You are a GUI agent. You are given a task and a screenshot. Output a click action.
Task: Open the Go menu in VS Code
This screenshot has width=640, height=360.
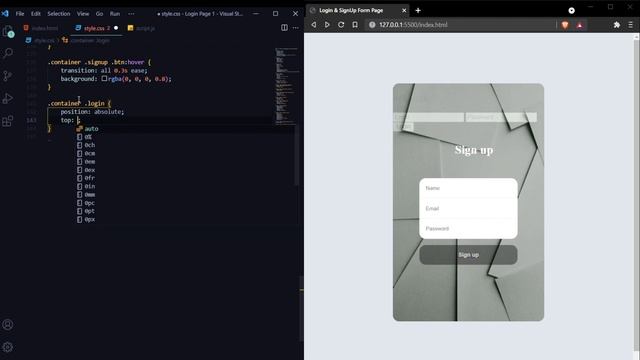(99, 13)
